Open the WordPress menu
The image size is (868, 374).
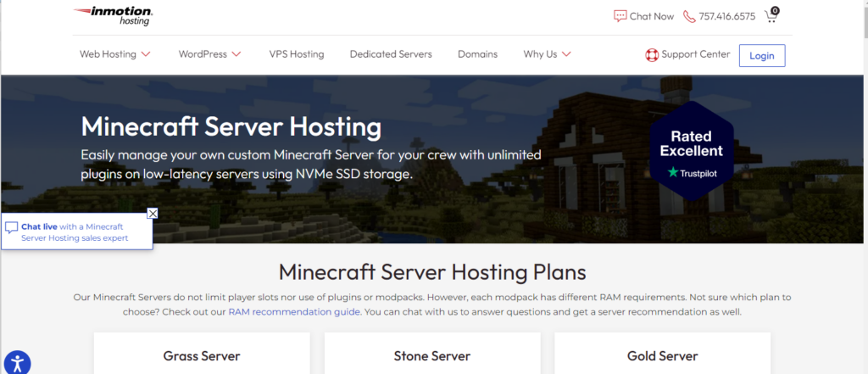coord(203,54)
